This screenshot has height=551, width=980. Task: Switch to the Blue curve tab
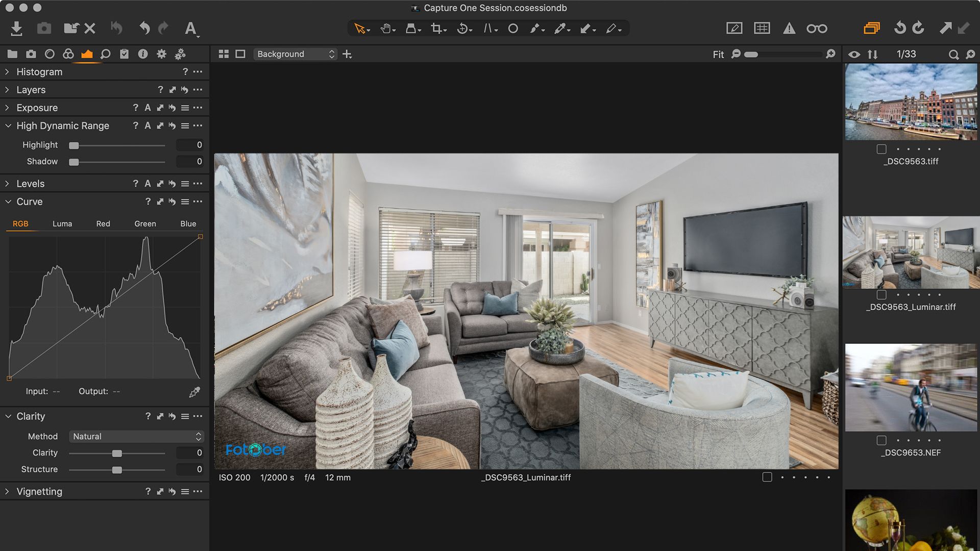click(x=188, y=224)
